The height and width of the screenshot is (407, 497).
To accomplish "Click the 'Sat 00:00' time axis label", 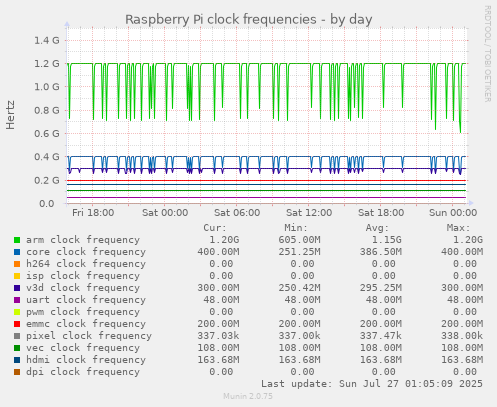I will [165, 213].
